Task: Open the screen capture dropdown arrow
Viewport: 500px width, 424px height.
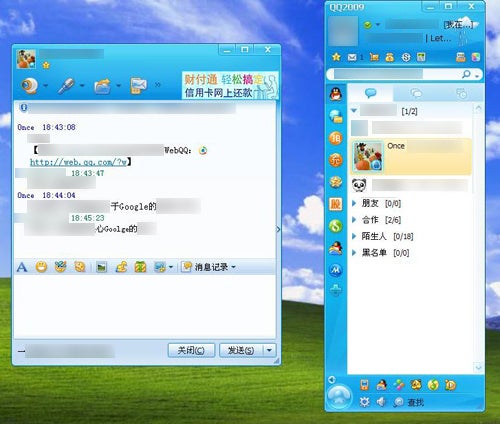Action: click(171, 267)
